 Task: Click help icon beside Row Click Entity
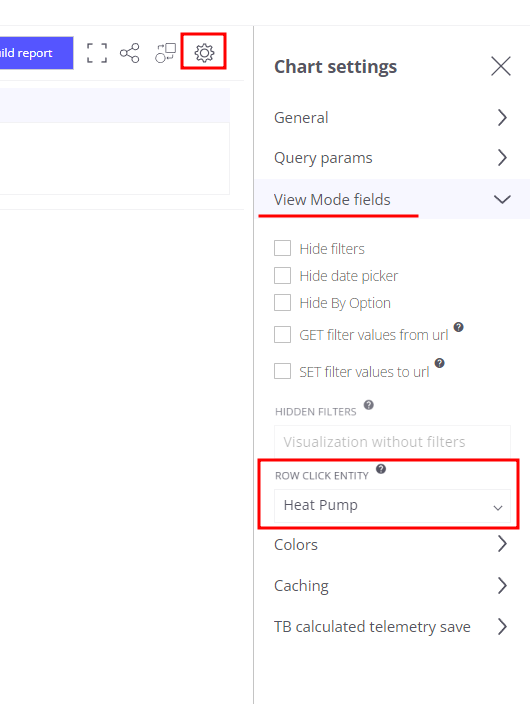[380, 469]
